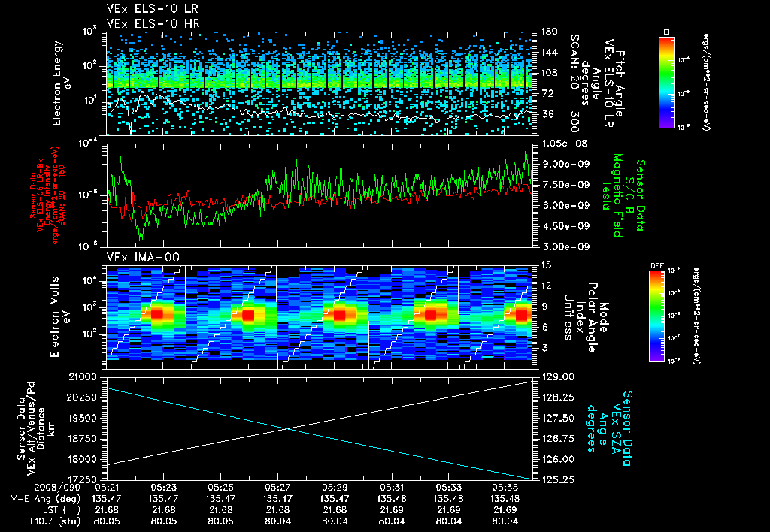
Task: Click pitch angle tick value 36
Action: [x=547, y=114]
